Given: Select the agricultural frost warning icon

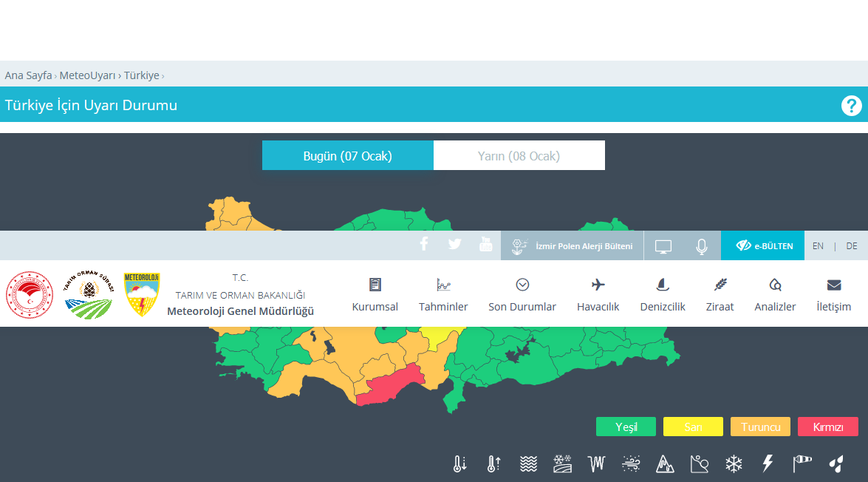Looking at the screenshot, I should (x=562, y=464).
